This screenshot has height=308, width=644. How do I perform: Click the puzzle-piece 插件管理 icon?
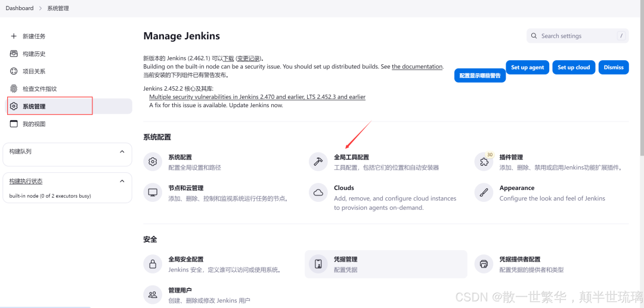(484, 162)
